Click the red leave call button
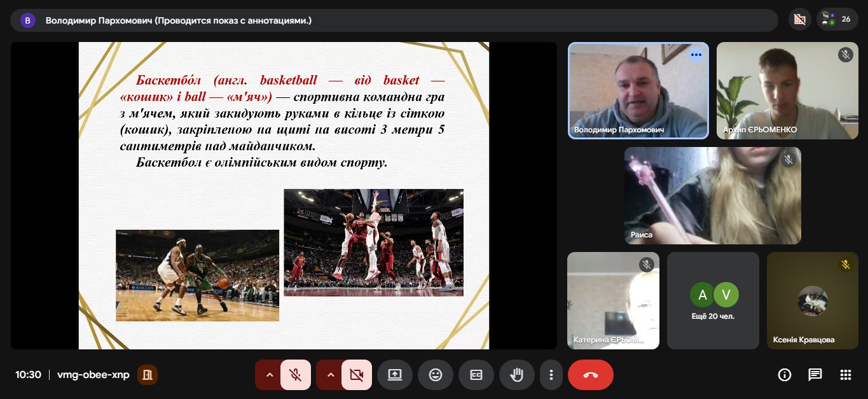 click(590, 375)
